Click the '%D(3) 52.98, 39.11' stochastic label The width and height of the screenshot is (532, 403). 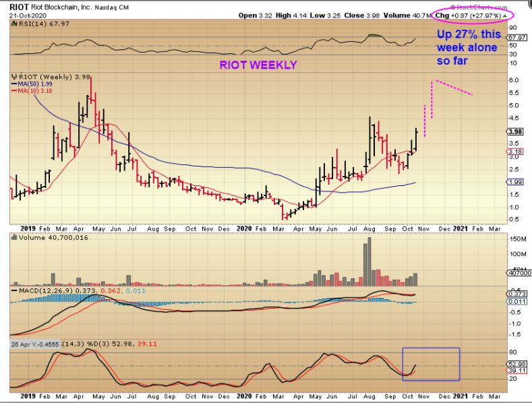[x=122, y=344]
